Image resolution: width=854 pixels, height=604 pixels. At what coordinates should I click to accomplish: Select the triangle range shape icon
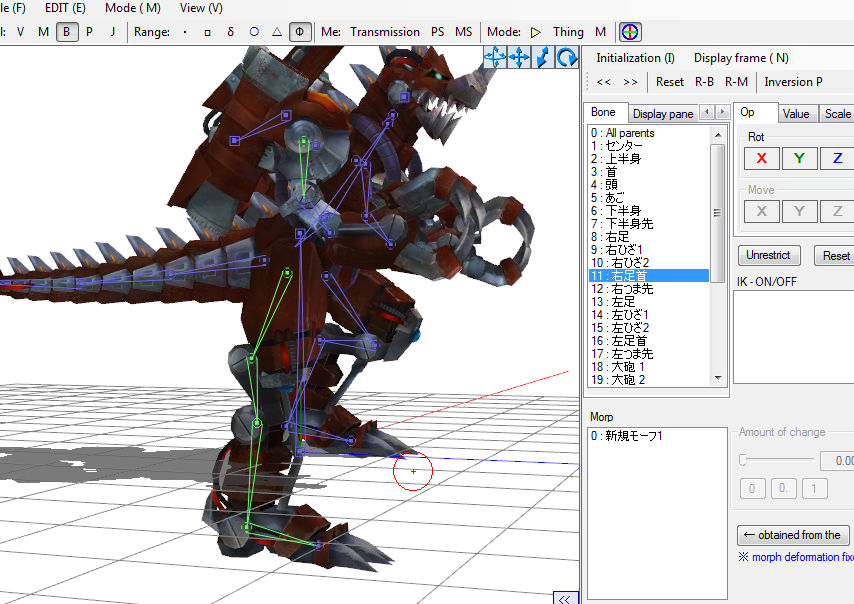click(x=277, y=32)
